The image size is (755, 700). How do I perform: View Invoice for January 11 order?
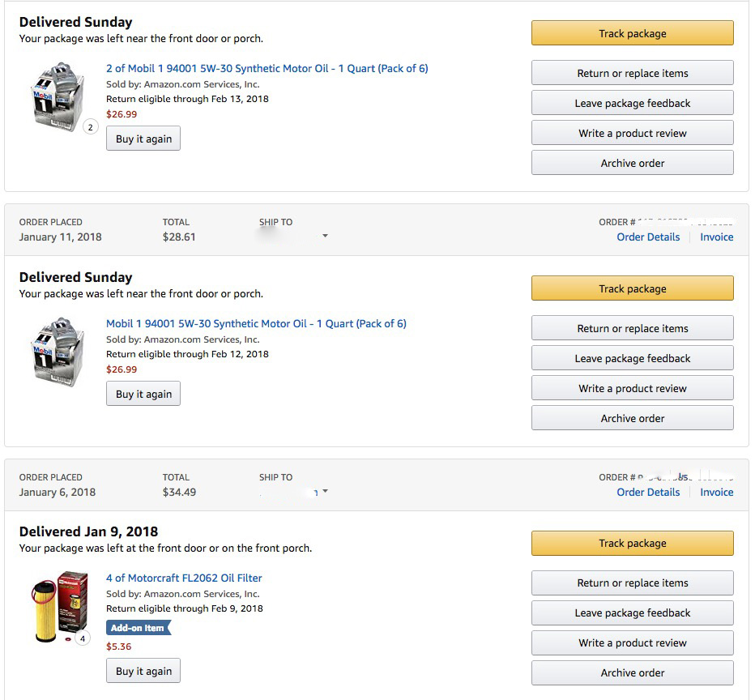pos(716,237)
